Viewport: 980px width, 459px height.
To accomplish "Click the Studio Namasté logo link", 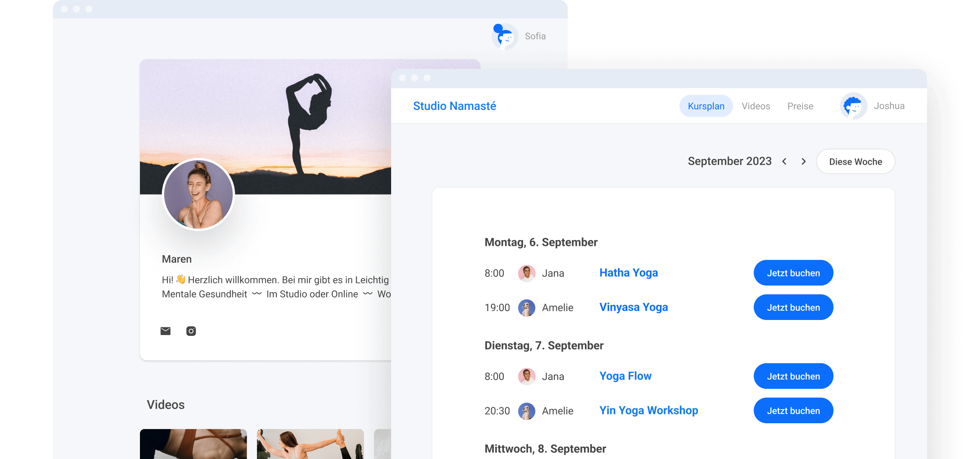I will pos(454,106).
